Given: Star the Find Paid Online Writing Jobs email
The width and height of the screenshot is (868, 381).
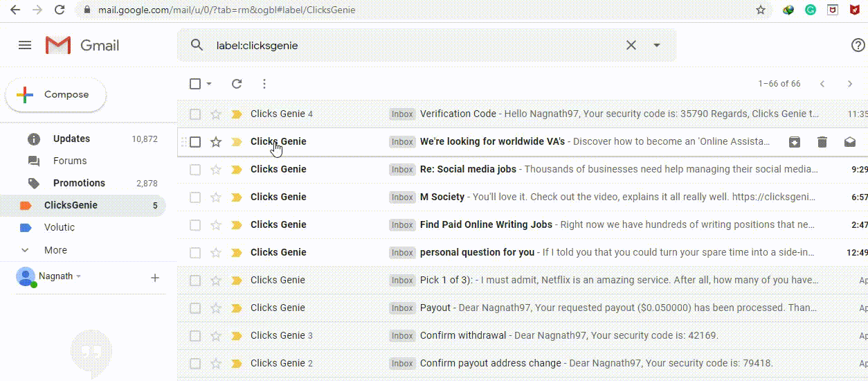Looking at the screenshot, I should click(216, 225).
